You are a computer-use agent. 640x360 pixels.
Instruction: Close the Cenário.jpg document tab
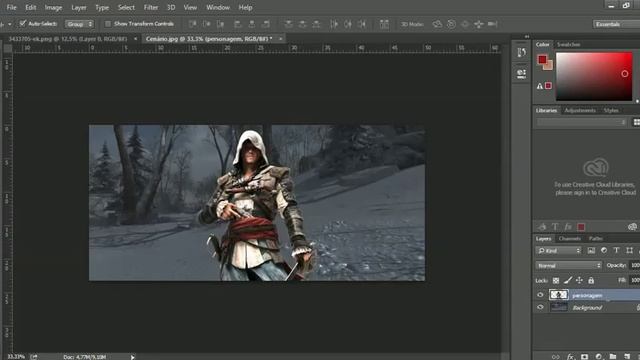(x=280, y=39)
